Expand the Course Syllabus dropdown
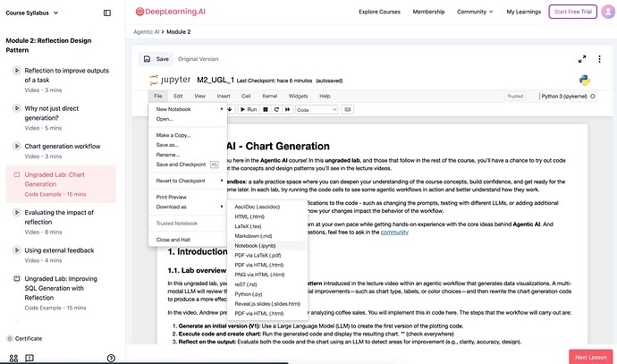Viewport: 617px width, 364px height. pos(32,13)
